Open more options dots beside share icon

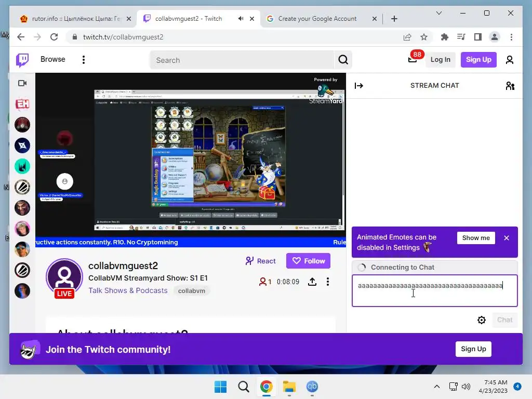coord(328,282)
